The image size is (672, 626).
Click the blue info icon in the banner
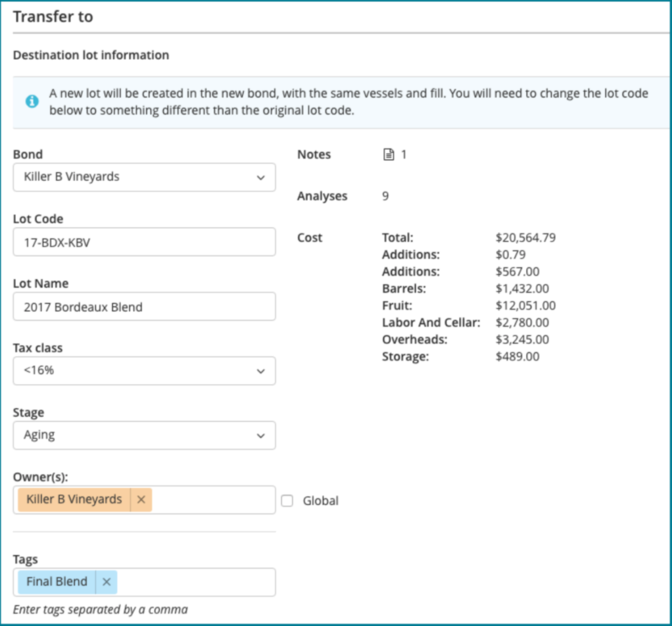click(x=32, y=102)
